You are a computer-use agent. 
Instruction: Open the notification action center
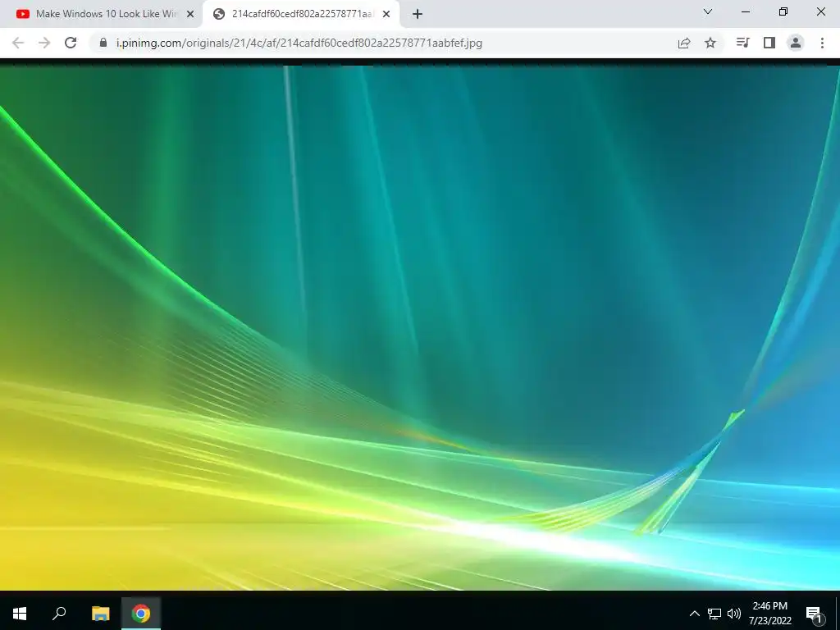coord(815,614)
